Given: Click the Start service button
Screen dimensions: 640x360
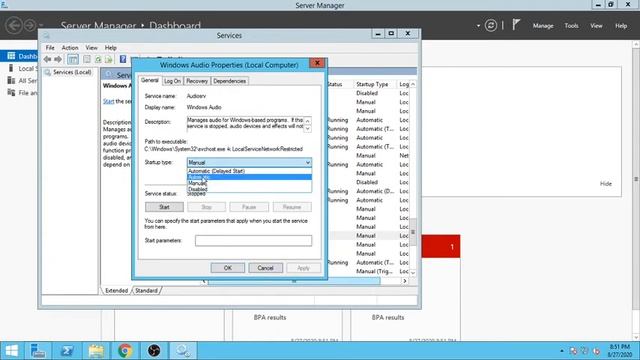Looking at the screenshot, I should pos(164,207).
